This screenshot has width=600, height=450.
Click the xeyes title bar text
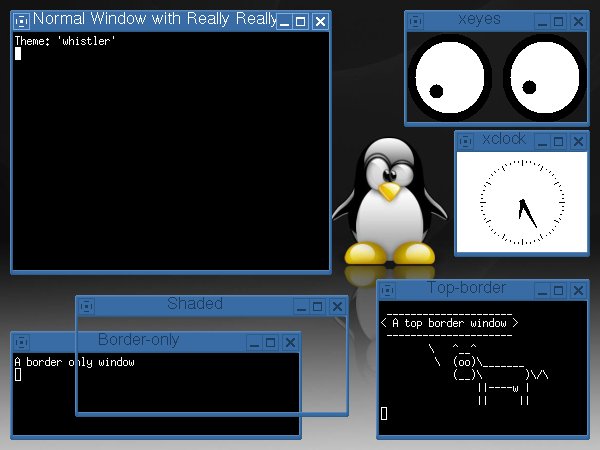point(479,19)
